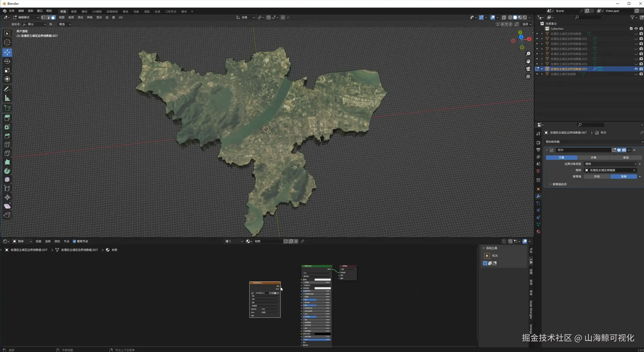
Task: Click the red X axis on the navigation gizmo
Action: (529, 39)
